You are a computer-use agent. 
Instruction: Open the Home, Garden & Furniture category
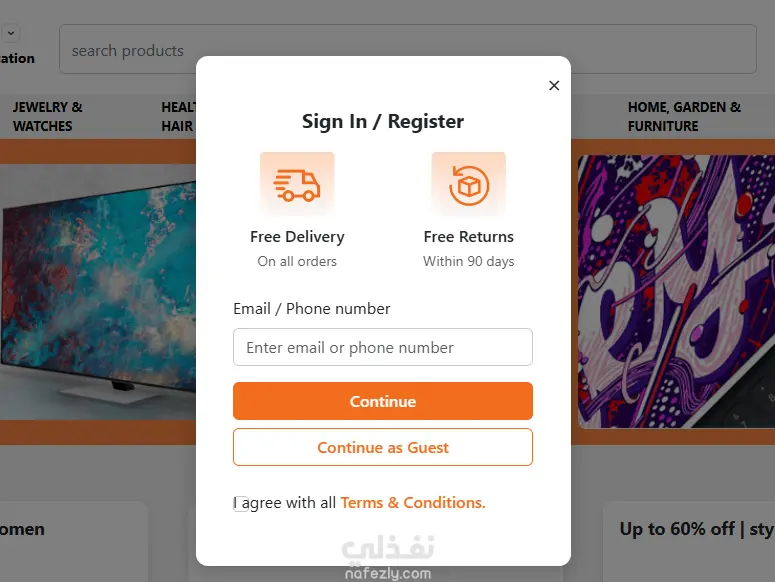(684, 116)
